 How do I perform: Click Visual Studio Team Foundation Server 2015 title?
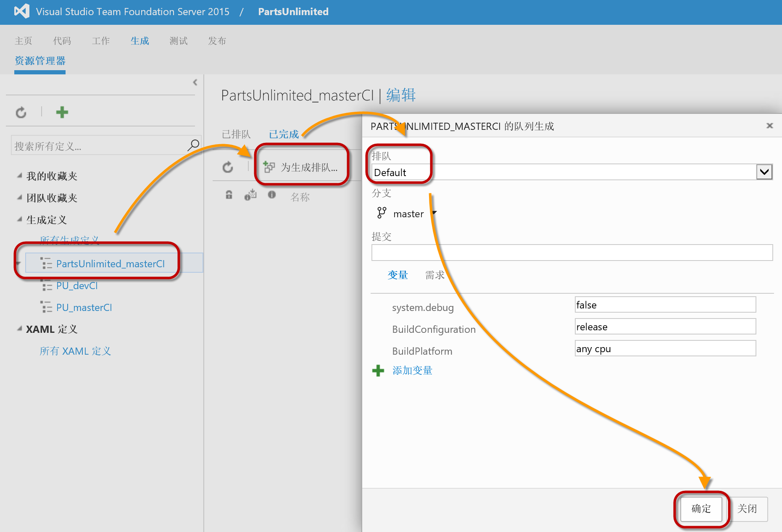pos(133,12)
